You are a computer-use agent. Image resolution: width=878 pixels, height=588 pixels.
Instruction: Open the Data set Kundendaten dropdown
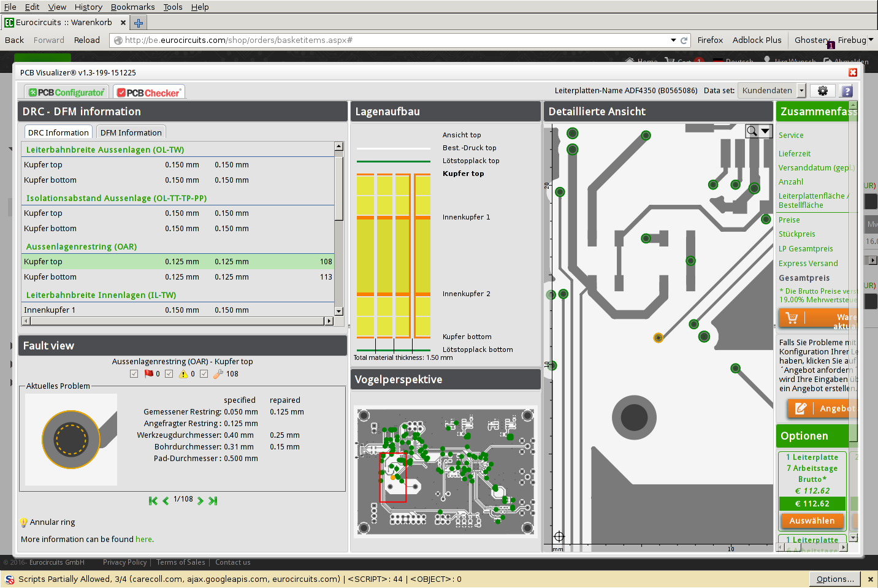tap(771, 91)
